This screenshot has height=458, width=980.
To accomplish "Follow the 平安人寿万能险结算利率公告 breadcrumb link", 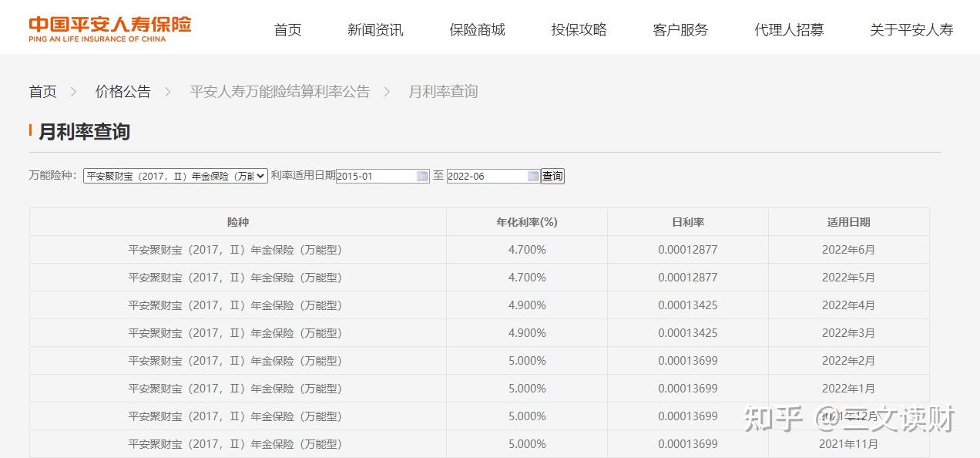I will 280,92.
